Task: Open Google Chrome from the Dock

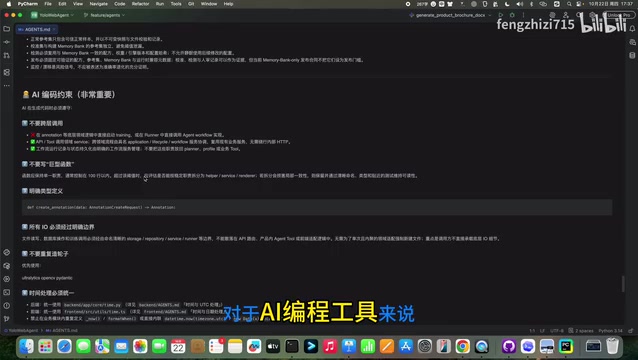Action: [463, 346]
